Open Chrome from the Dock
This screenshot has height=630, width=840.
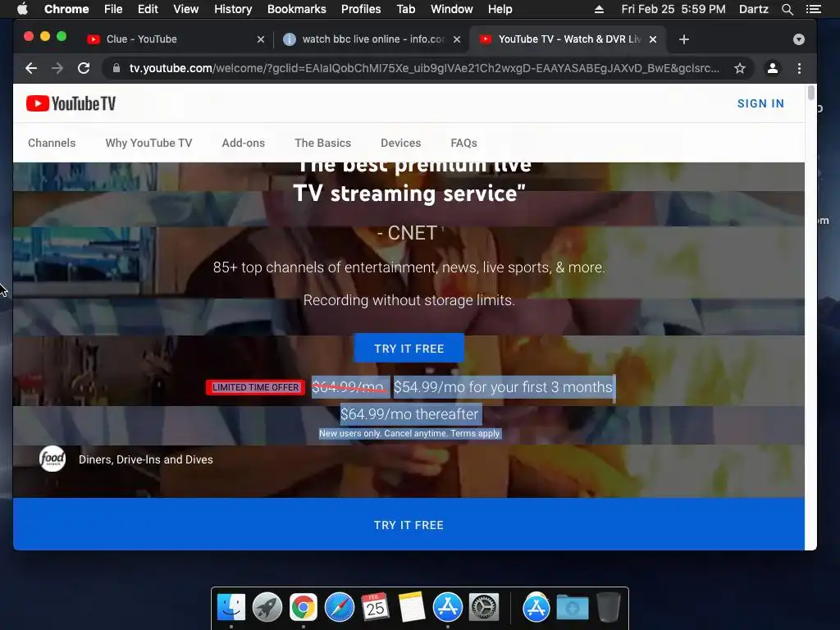click(304, 608)
